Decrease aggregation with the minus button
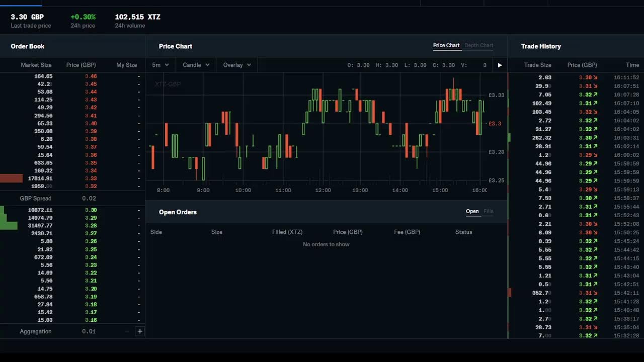Image resolution: width=644 pixels, height=362 pixels. [127, 331]
